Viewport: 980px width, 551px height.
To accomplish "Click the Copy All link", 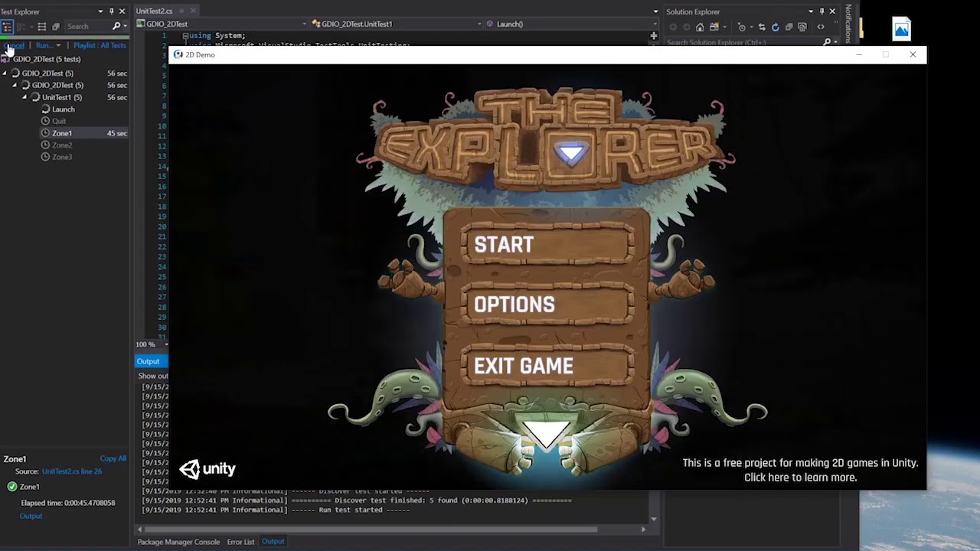I will (x=113, y=458).
